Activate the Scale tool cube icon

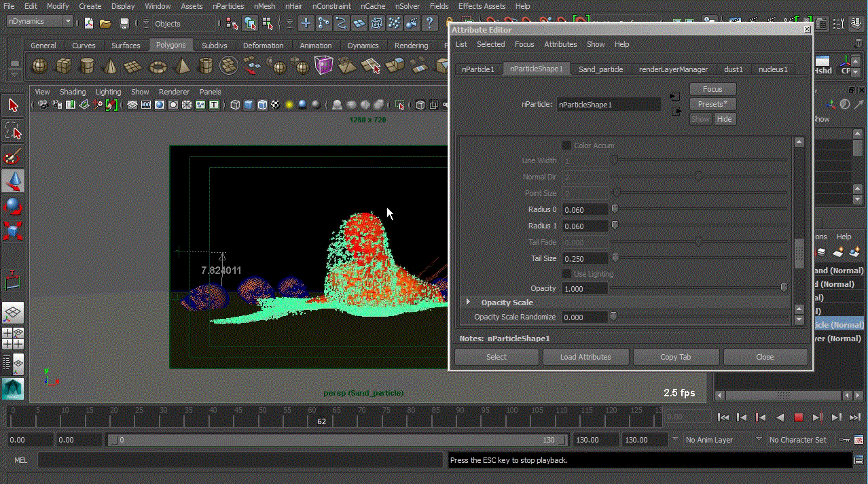point(13,231)
